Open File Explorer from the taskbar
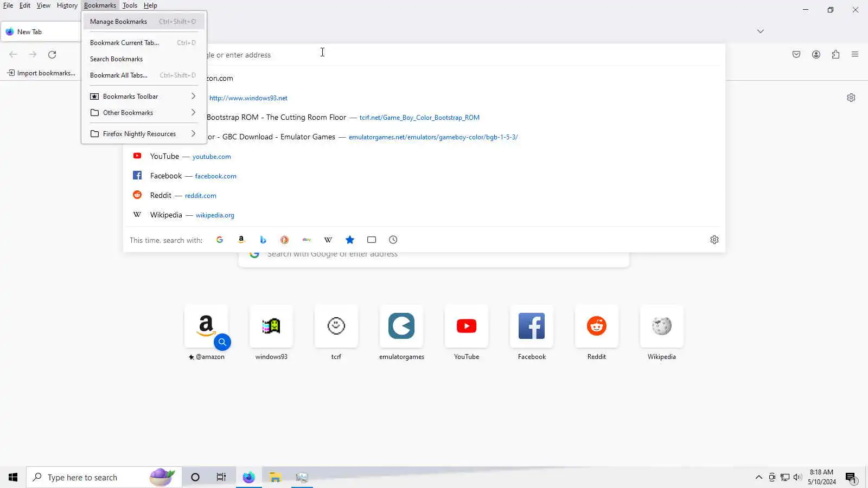This screenshot has width=868, height=488. point(275,478)
